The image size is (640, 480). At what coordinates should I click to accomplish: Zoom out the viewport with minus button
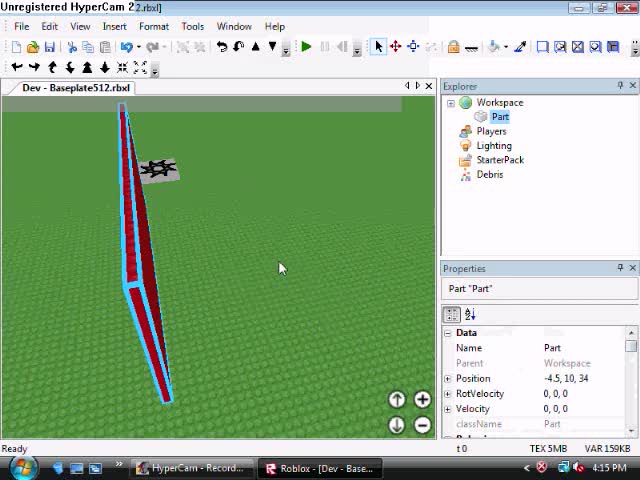click(422, 425)
